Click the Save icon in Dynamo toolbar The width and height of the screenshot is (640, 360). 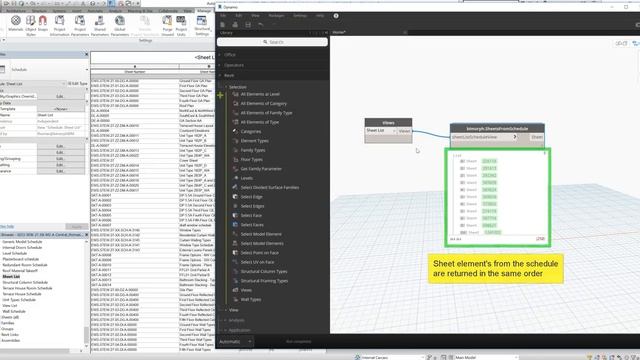tap(248, 25)
